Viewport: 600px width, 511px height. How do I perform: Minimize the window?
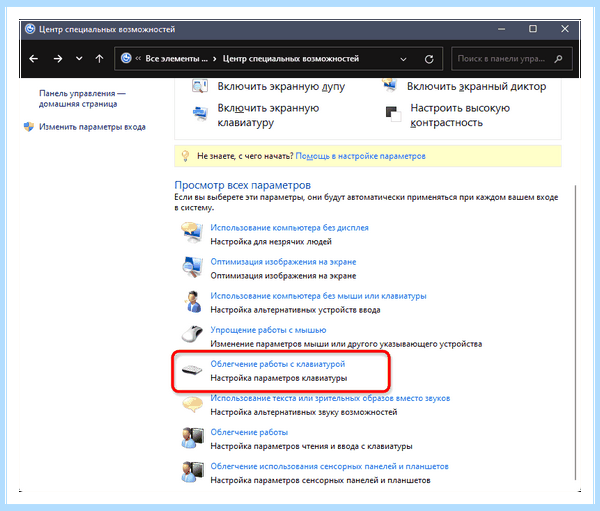[501, 29]
